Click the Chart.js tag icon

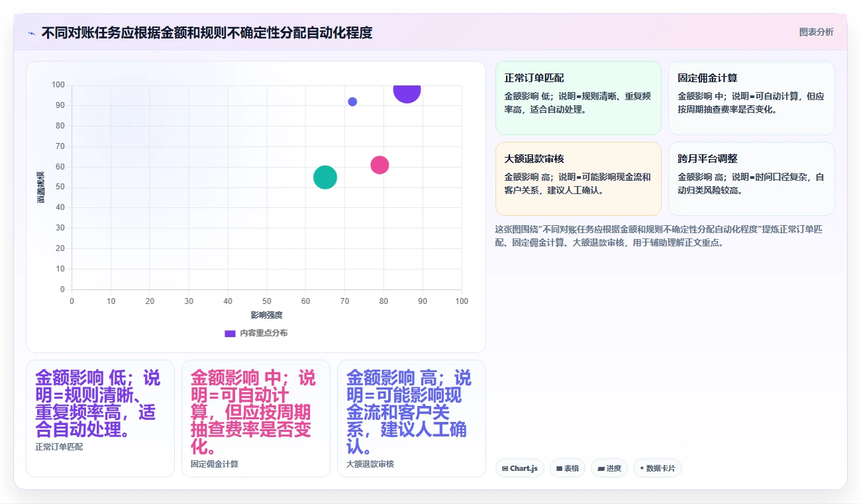(x=505, y=468)
